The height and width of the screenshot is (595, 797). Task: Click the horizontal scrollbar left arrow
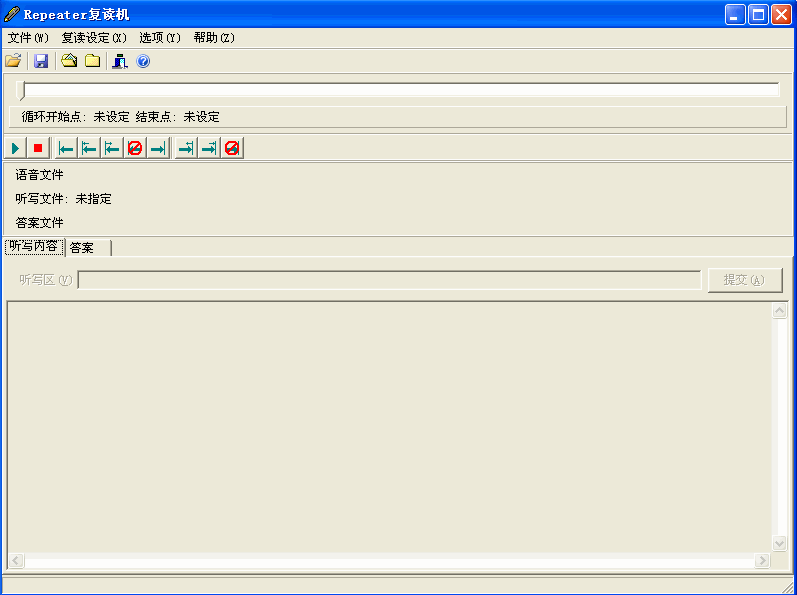16,560
